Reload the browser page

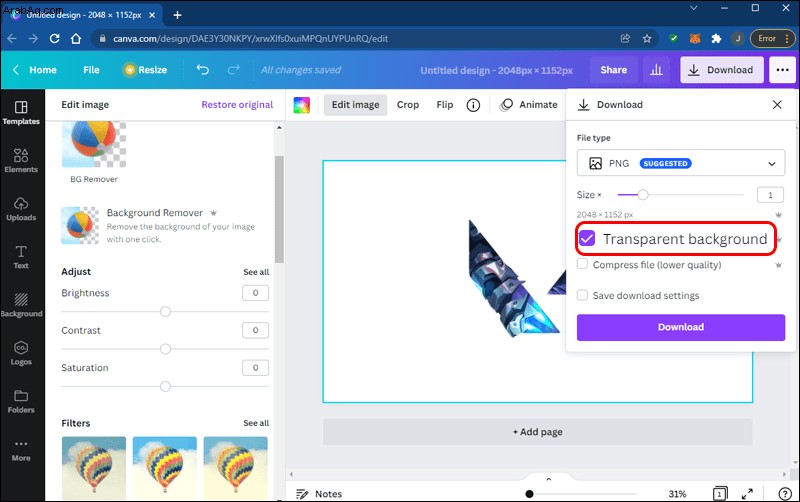coord(55,39)
